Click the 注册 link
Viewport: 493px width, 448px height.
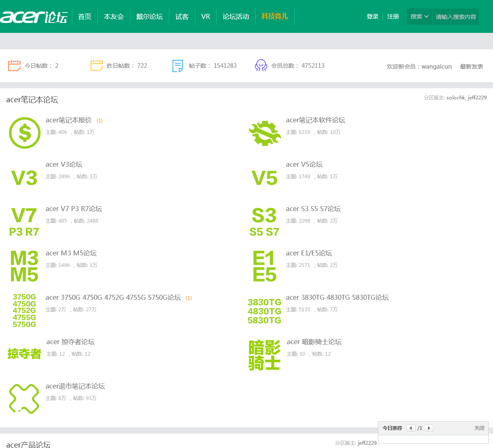393,16
